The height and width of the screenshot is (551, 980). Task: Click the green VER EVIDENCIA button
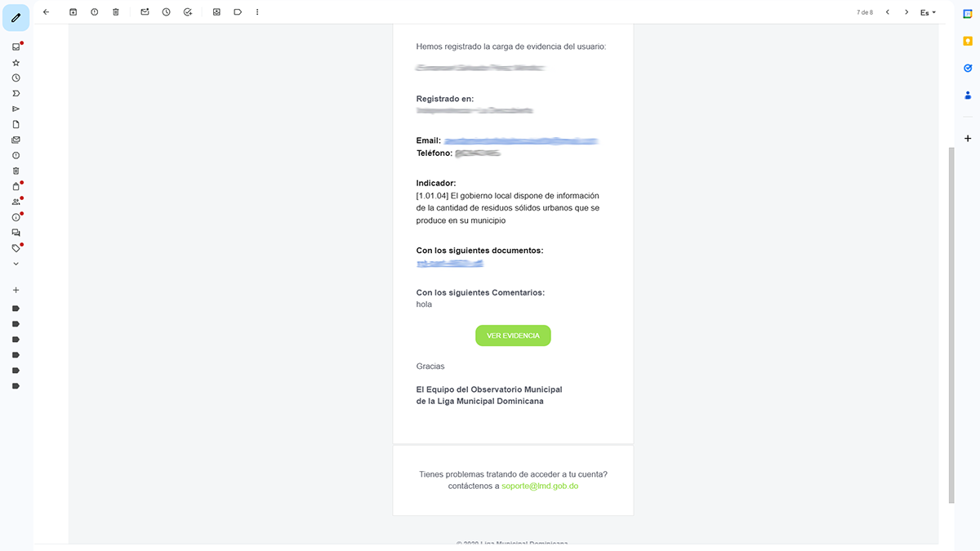point(513,335)
